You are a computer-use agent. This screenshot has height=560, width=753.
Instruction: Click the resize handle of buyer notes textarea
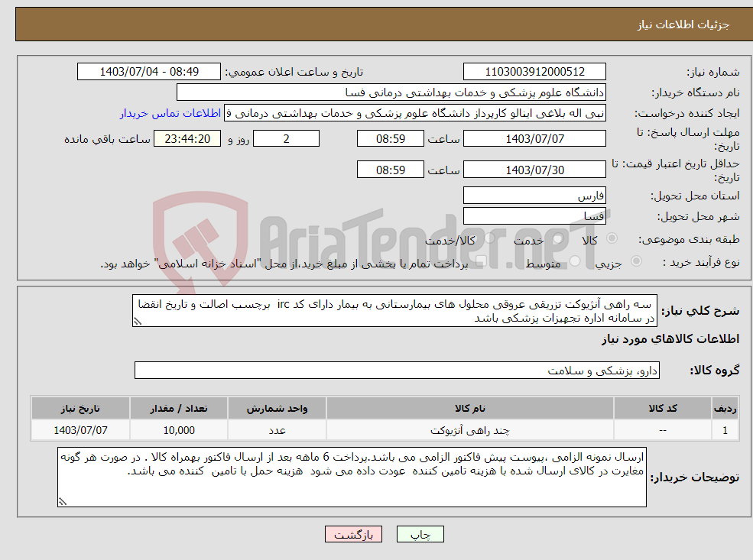coord(63,501)
